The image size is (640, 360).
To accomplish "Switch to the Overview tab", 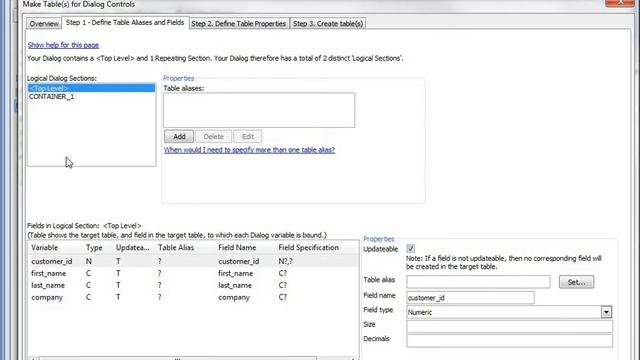I will [x=44, y=24].
